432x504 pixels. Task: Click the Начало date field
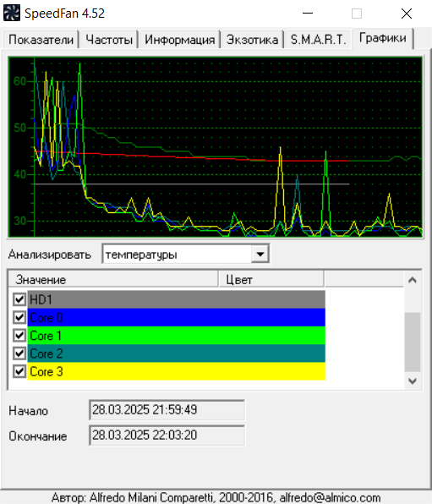tap(167, 410)
